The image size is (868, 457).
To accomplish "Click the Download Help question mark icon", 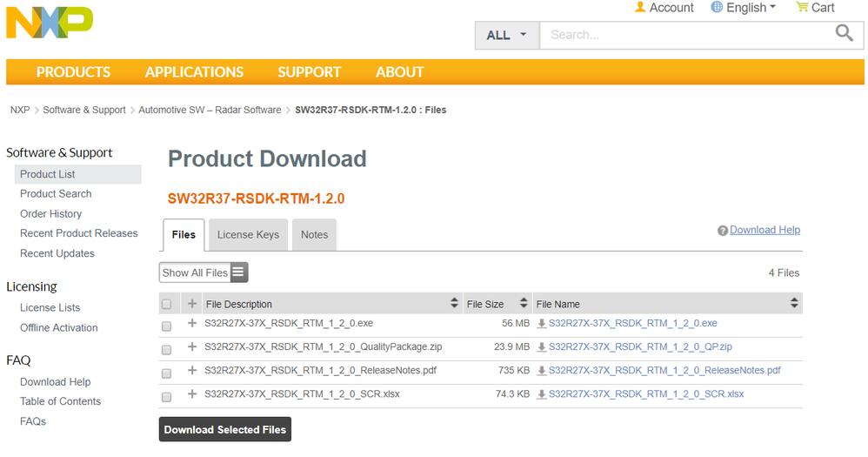I will pyautogui.click(x=723, y=231).
